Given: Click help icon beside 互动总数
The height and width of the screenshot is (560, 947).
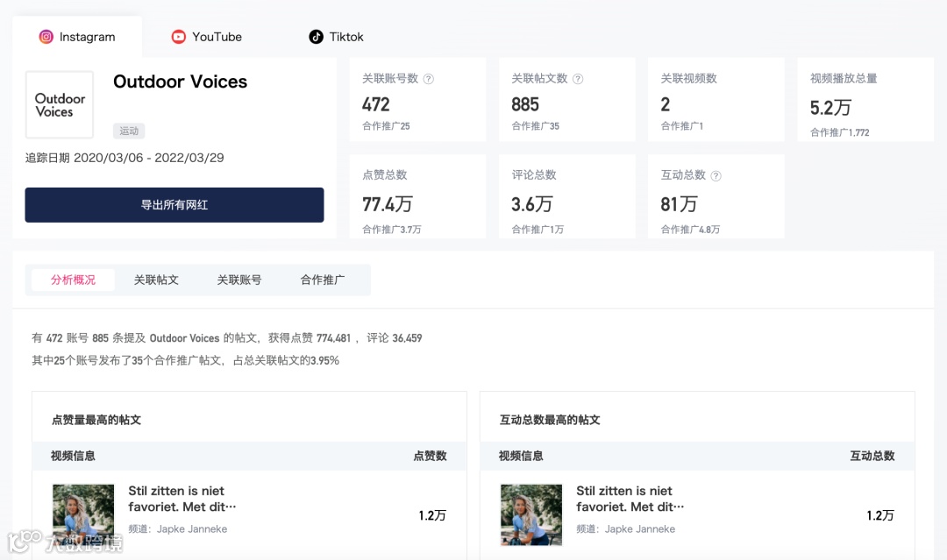Looking at the screenshot, I should pyautogui.click(x=716, y=175).
